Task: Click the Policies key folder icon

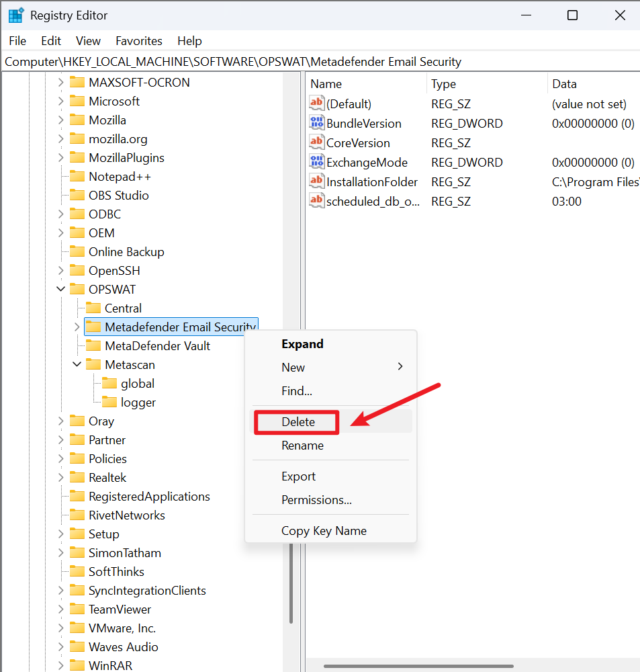Action: 77,458
